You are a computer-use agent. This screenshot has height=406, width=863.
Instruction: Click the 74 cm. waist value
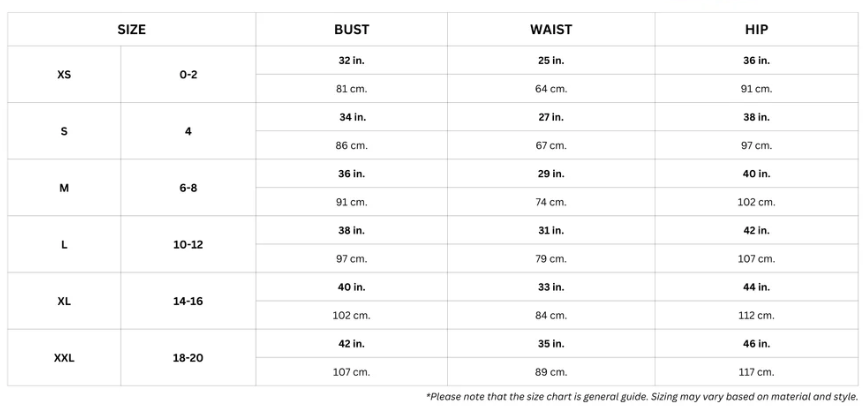tap(551, 202)
